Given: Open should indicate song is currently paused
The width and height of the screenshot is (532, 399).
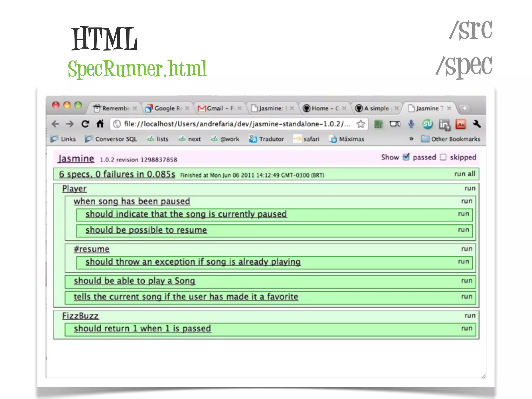Looking at the screenshot, I should (186, 214).
